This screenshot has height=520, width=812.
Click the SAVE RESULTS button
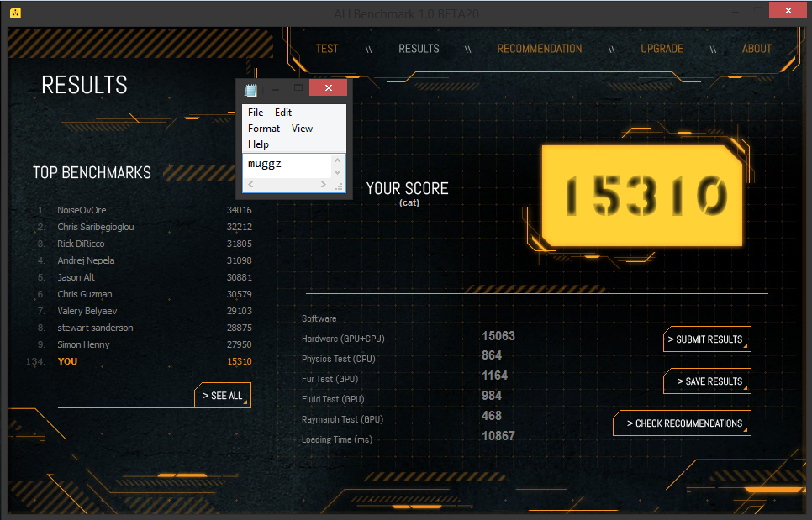point(707,381)
